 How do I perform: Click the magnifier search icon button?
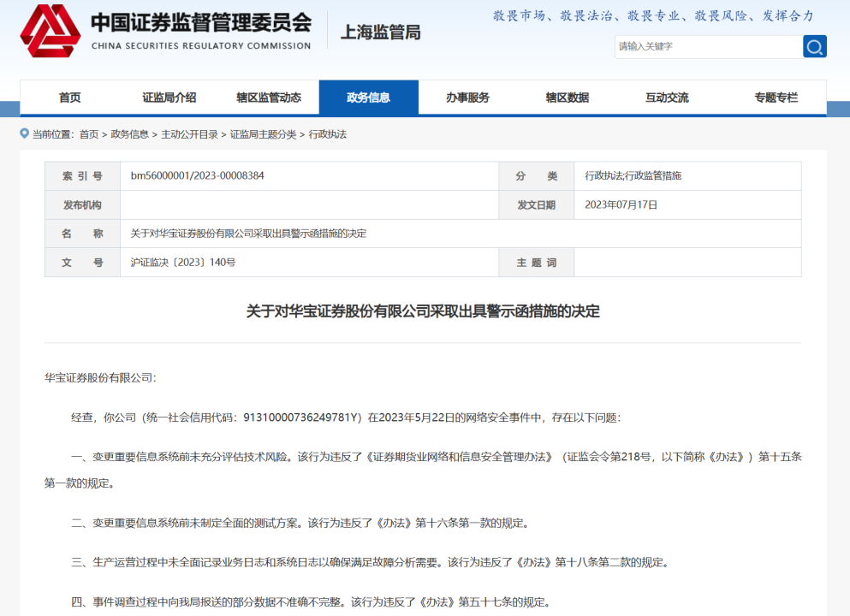click(x=814, y=46)
